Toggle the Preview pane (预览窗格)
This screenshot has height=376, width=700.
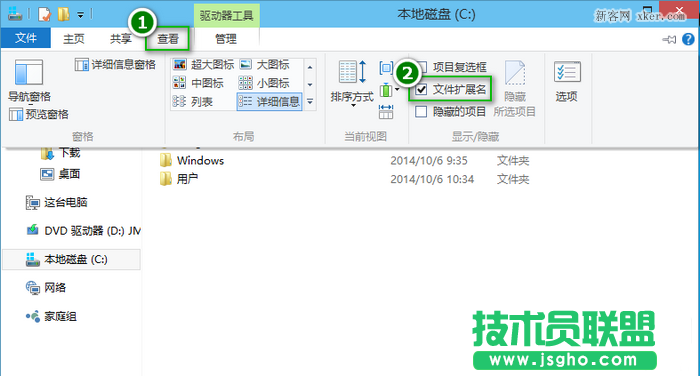39,115
